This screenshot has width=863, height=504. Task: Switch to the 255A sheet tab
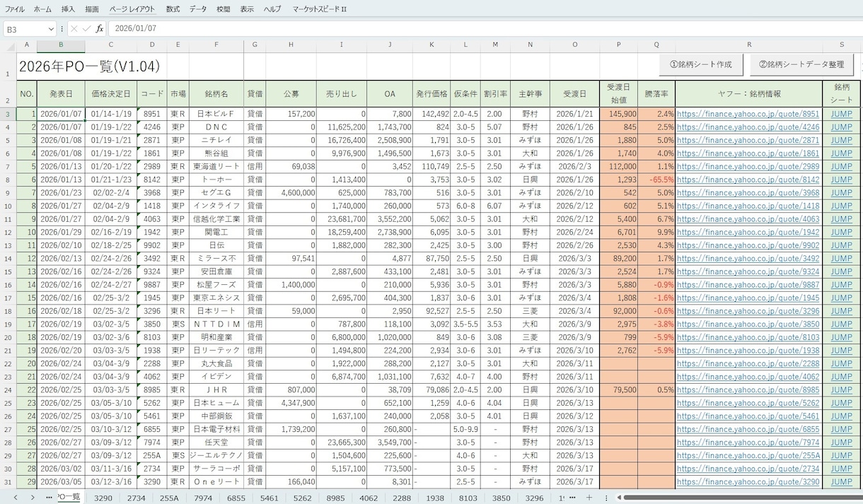tap(169, 498)
